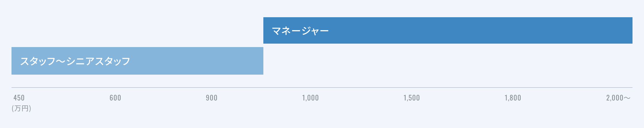Click the スタッフ〜シニアスタッフ light blue bar
644x128 pixels.
tap(137, 61)
